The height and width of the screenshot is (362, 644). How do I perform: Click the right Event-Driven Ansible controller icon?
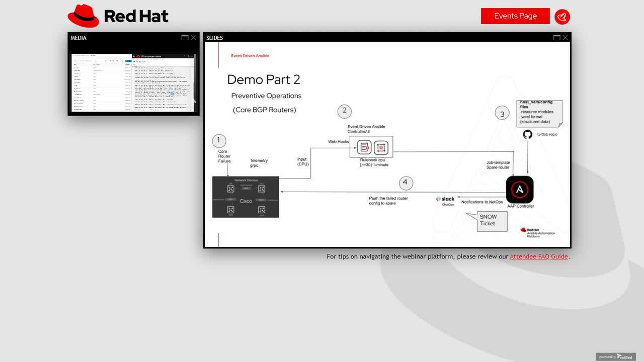(x=381, y=147)
